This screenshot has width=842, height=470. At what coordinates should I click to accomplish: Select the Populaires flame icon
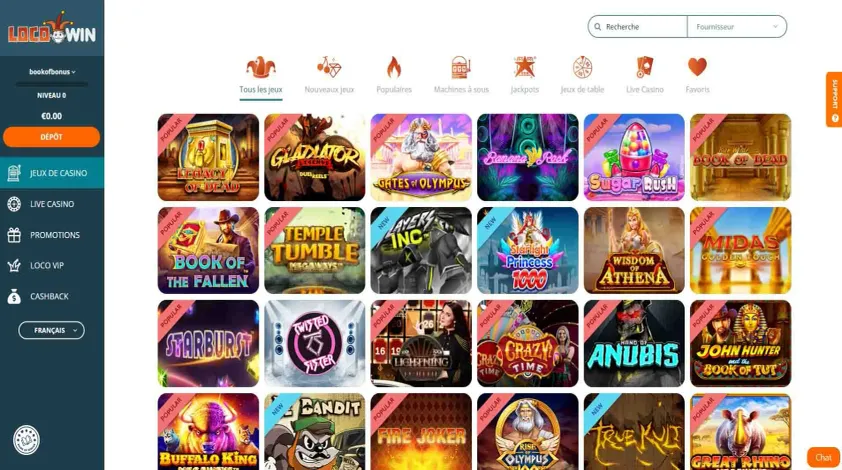pos(394,67)
